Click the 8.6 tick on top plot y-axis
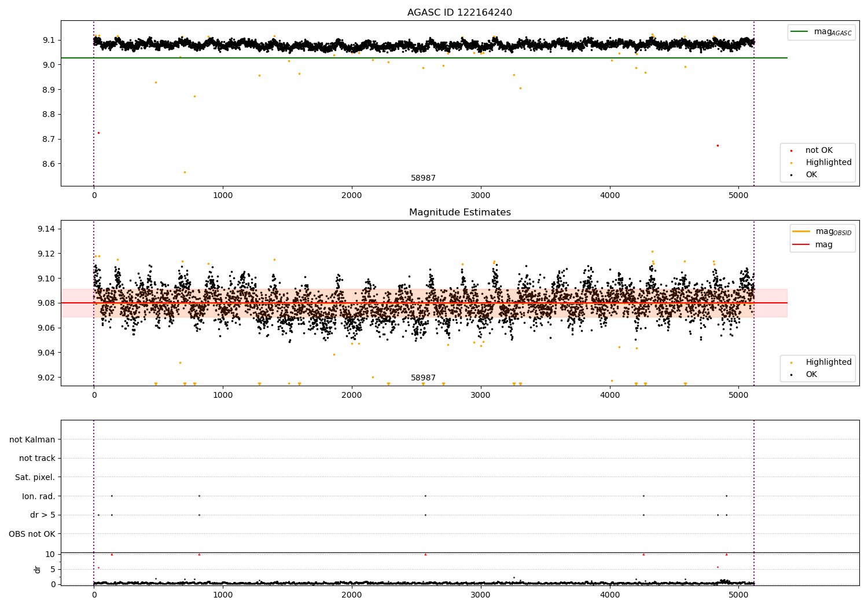 [x=49, y=164]
